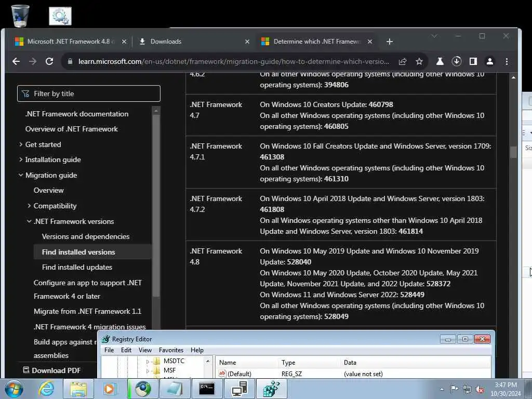Reload the page with the refresh icon
Image resolution: width=532 pixels, height=399 pixels.
click(x=49, y=61)
